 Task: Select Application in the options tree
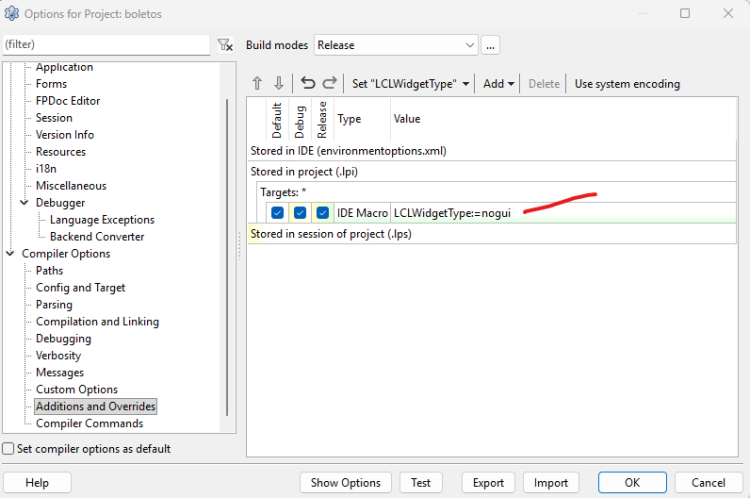pos(65,67)
